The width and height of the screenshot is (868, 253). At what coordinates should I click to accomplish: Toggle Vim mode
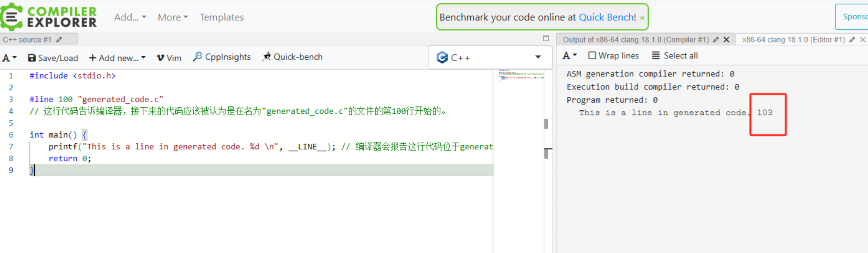(x=169, y=58)
